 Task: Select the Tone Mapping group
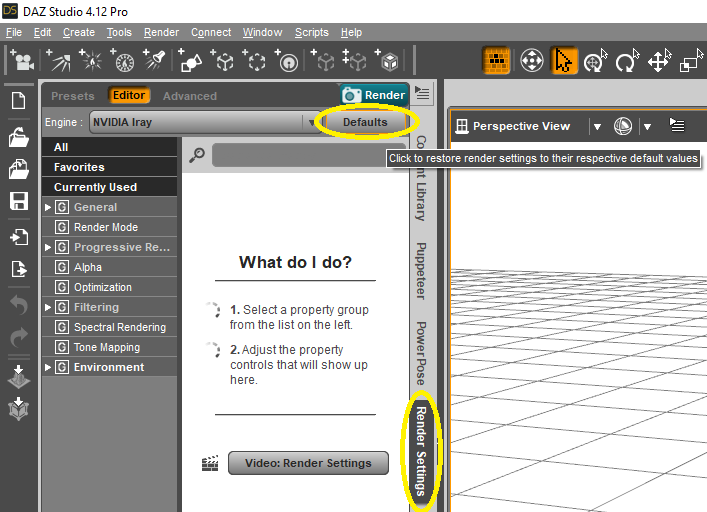pos(110,347)
